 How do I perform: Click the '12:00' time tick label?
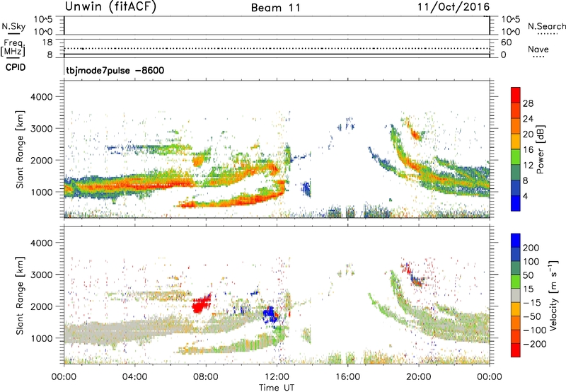click(277, 377)
